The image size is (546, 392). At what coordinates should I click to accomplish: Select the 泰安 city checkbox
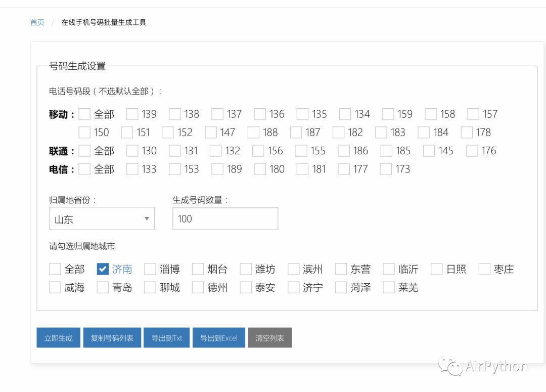tap(246, 287)
